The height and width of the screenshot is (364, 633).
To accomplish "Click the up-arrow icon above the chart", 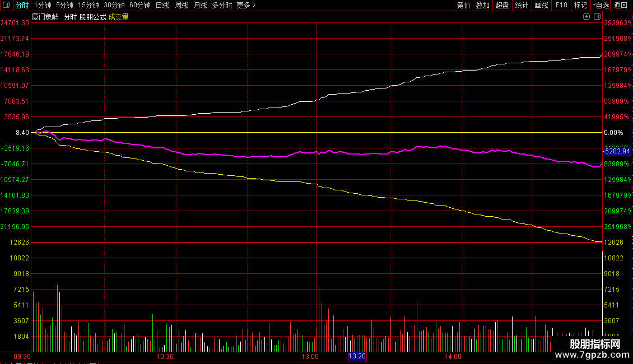I will pyautogui.click(x=586, y=17).
